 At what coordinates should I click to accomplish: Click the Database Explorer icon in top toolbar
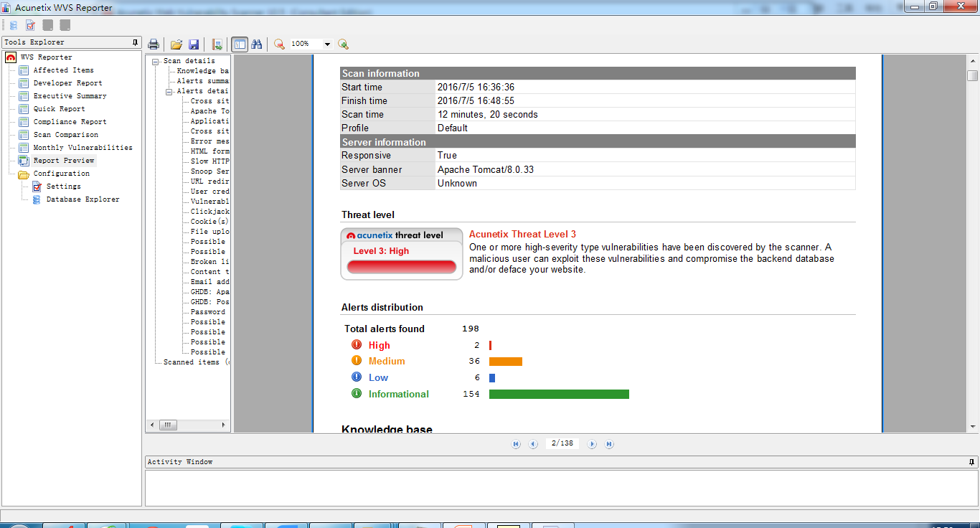(x=14, y=25)
